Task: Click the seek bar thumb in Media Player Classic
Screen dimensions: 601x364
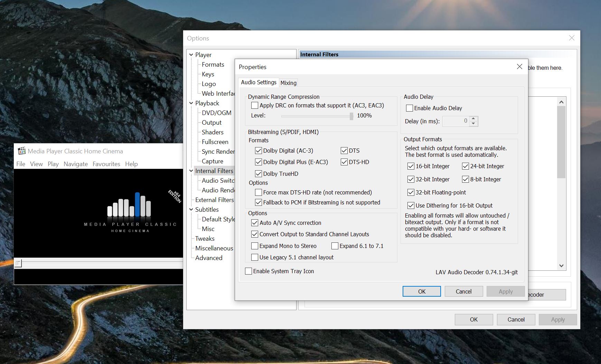Action: [x=18, y=263]
